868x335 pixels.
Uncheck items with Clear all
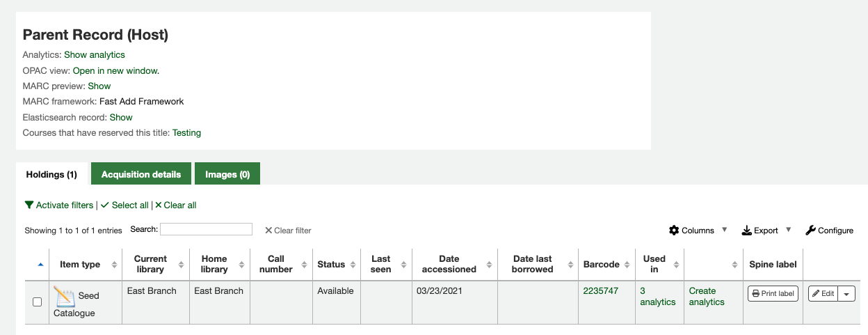176,205
